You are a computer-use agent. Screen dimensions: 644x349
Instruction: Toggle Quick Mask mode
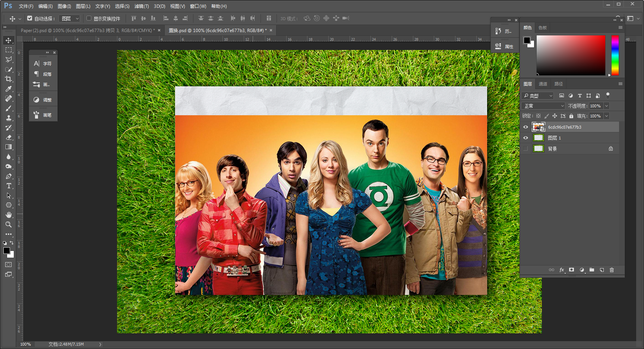(9, 265)
